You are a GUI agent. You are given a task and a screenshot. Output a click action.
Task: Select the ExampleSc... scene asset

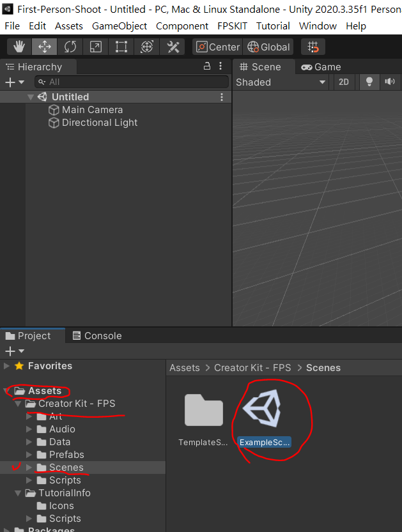264,418
